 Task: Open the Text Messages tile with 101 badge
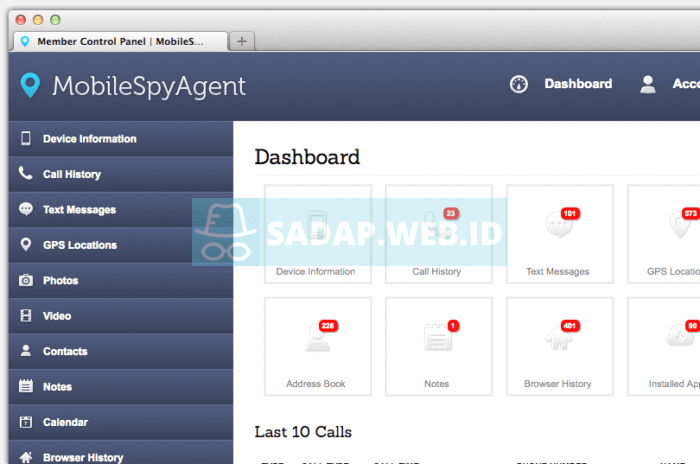558,232
